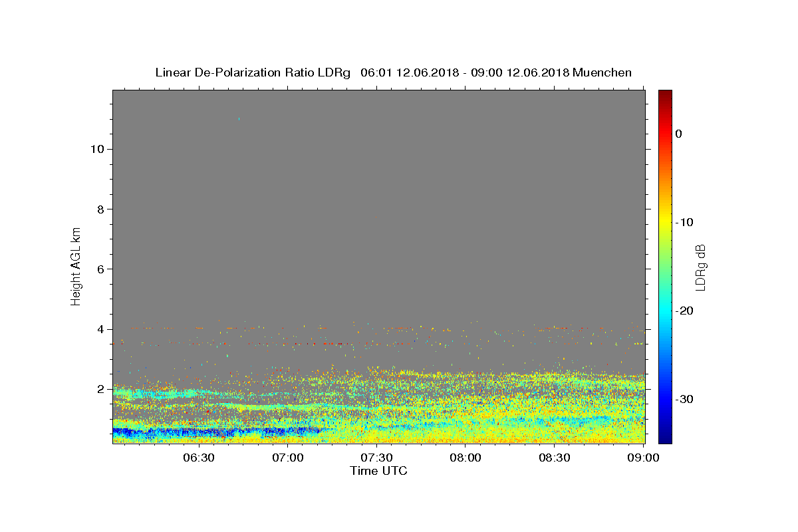The width and height of the screenshot is (798, 532).
Task: Click the 'Time UTC' axis label
Action: 378,471
